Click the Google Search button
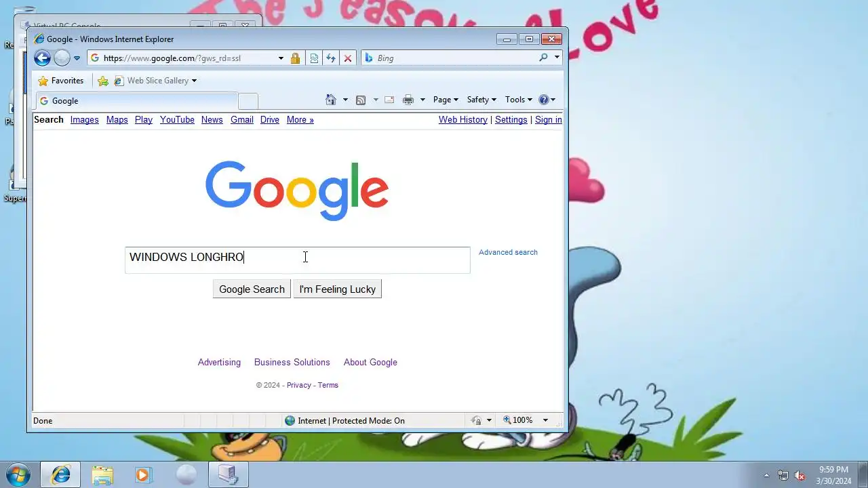Image resolution: width=868 pixels, height=488 pixels. [x=252, y=289]
